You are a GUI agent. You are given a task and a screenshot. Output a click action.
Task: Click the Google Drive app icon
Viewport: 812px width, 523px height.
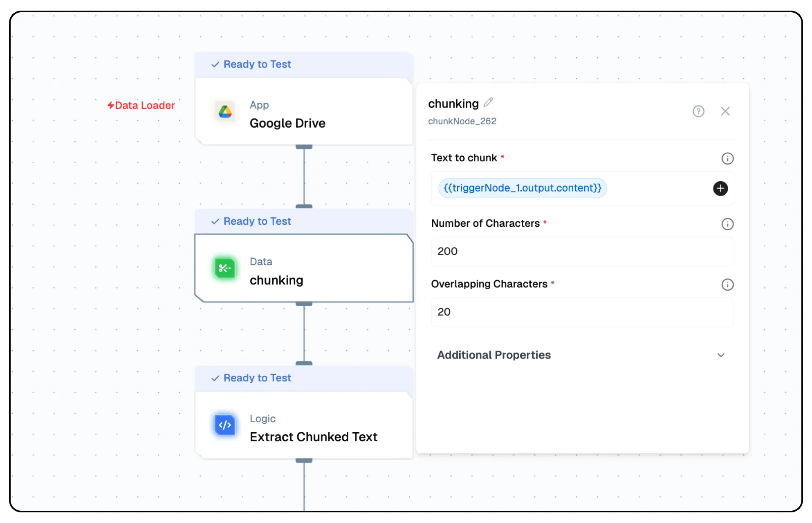coord(225,111)
